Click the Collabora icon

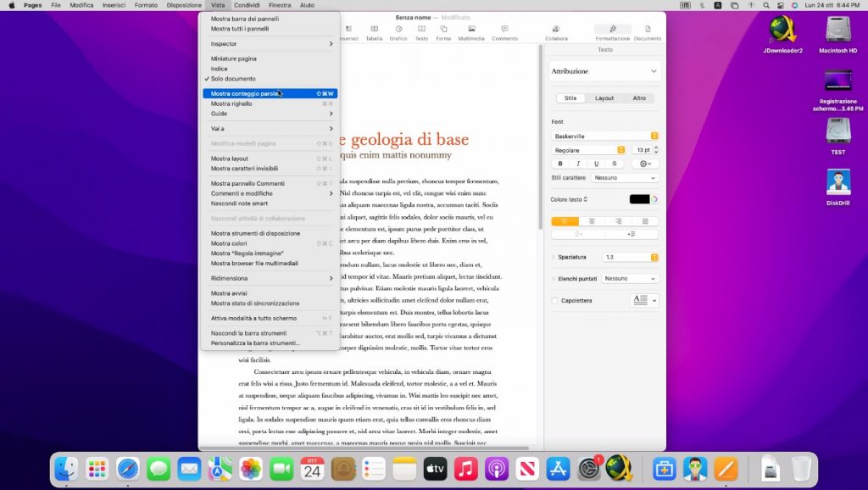click(557, 29)
